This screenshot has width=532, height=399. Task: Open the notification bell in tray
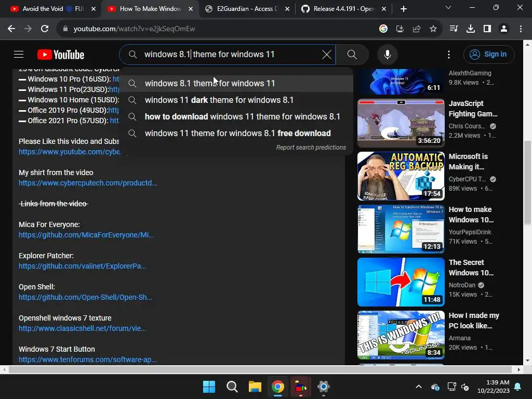pyautogui.click(x=518, y=387)
